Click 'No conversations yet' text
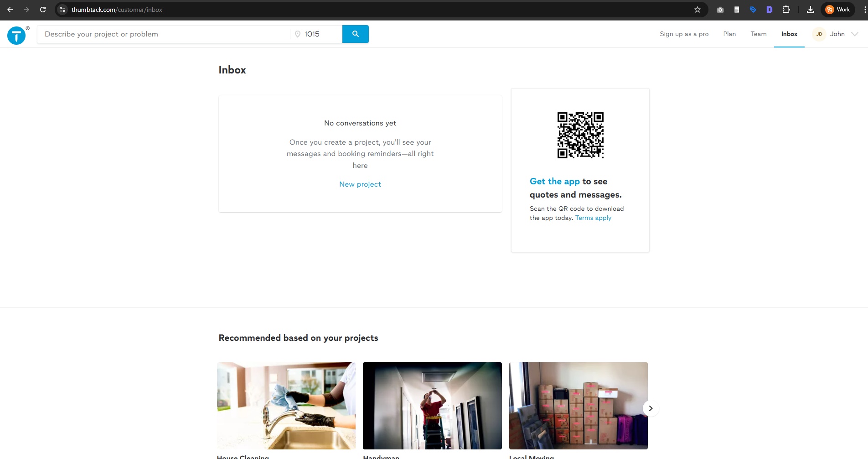The image size is (868, 459). tap(360, 123)
